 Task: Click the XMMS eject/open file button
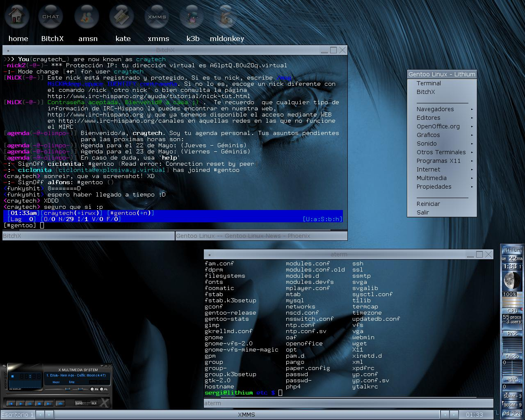[x=60, y=404]
